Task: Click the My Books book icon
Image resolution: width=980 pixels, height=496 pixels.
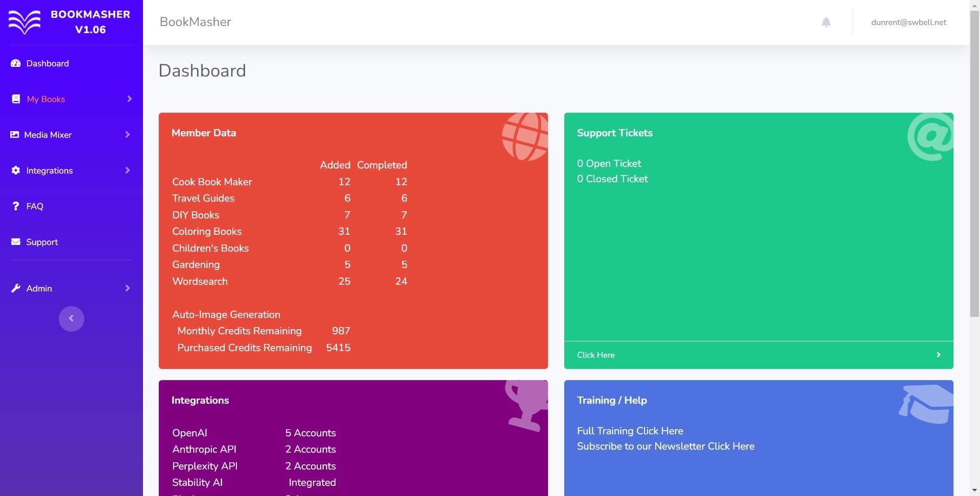Action: pyautogui.click(x=16, y=99)
